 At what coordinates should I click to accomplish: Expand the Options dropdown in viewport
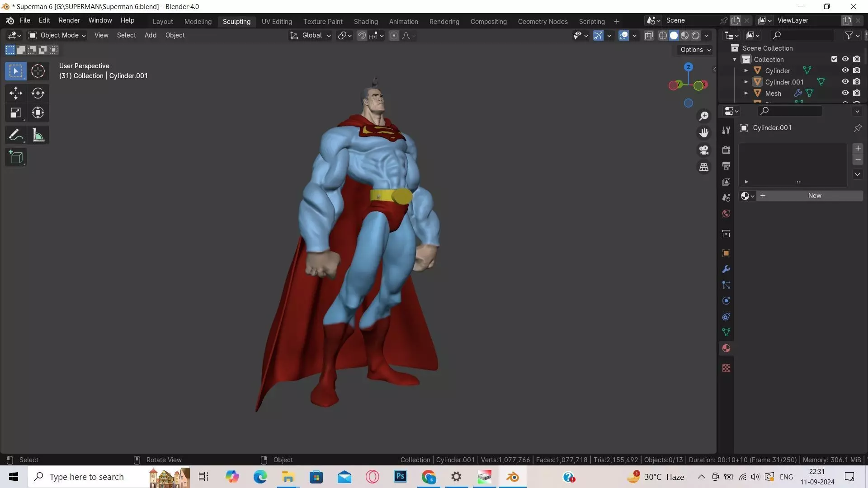(x=695, y=50)
